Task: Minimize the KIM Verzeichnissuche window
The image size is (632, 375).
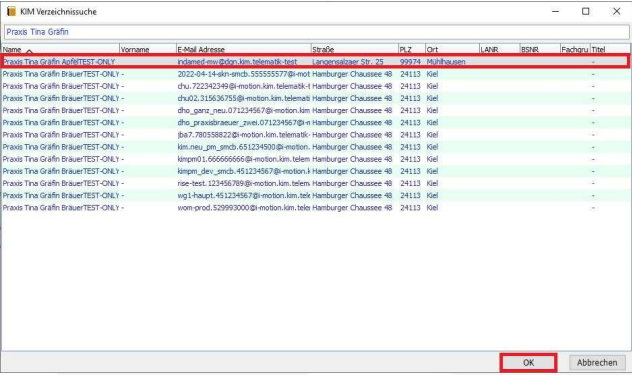Action: [555, 11]
